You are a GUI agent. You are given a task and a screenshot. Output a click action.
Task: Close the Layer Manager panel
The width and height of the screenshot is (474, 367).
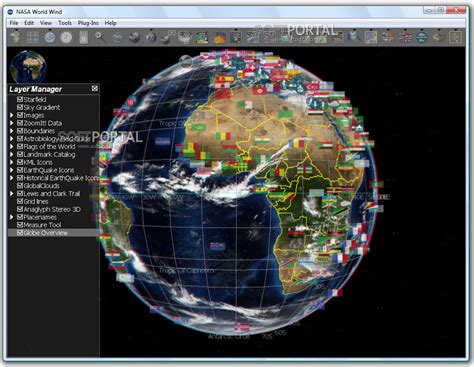tap(95, 88)
